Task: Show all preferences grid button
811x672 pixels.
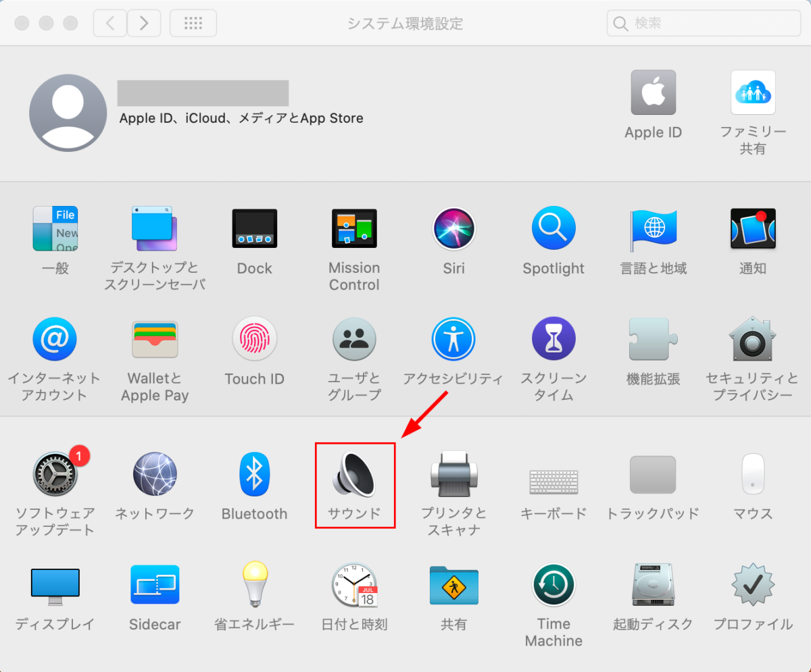Action: [193, 23]
